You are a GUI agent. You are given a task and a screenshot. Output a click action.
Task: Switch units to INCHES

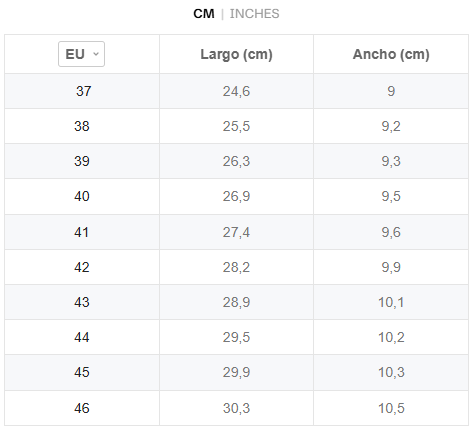(x=254, y=14)
